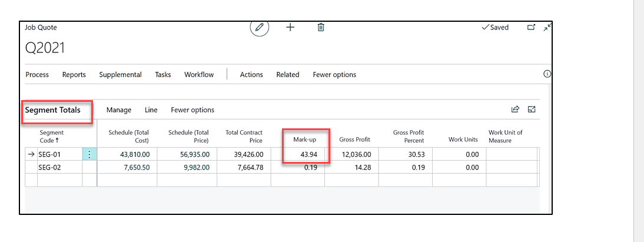Expand the Segment Totals part icon

(x=532, y=110)
